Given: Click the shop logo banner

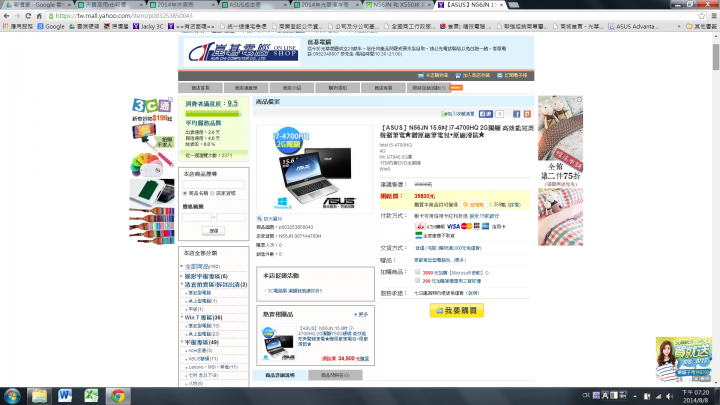Looking at the screenshot, I should 243,52.
